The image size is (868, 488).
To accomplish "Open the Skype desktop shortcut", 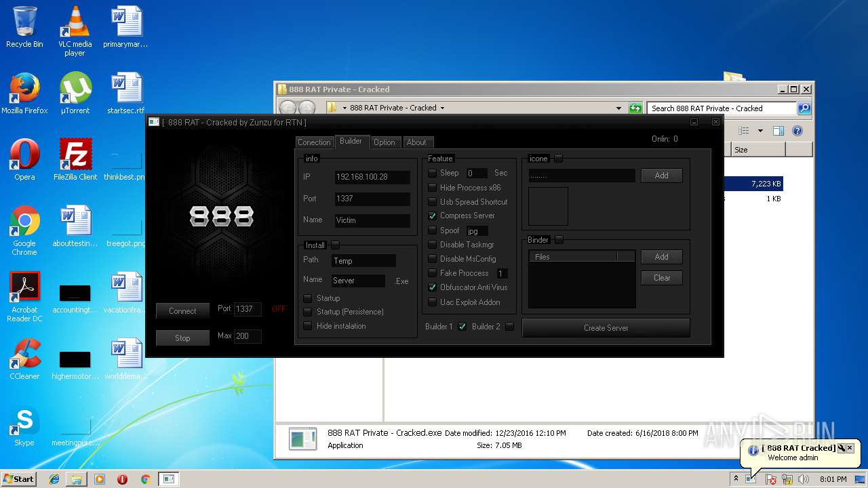I will click(x=24, y=426).
